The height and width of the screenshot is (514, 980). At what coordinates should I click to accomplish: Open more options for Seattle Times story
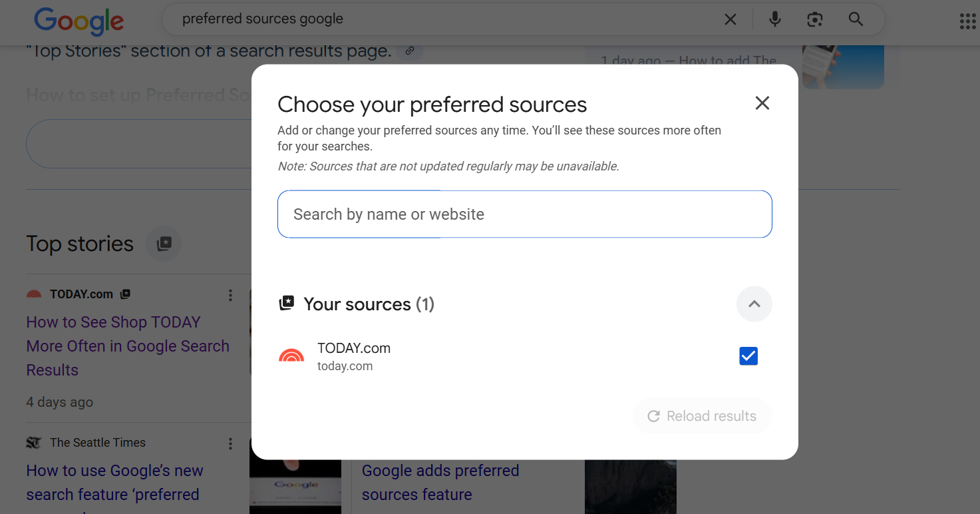pyautogui.click(x=230, y=443)
